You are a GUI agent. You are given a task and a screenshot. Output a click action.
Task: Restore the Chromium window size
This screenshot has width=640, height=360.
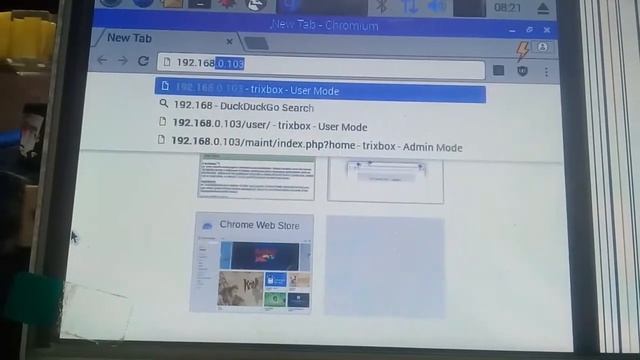coord(529,30)
